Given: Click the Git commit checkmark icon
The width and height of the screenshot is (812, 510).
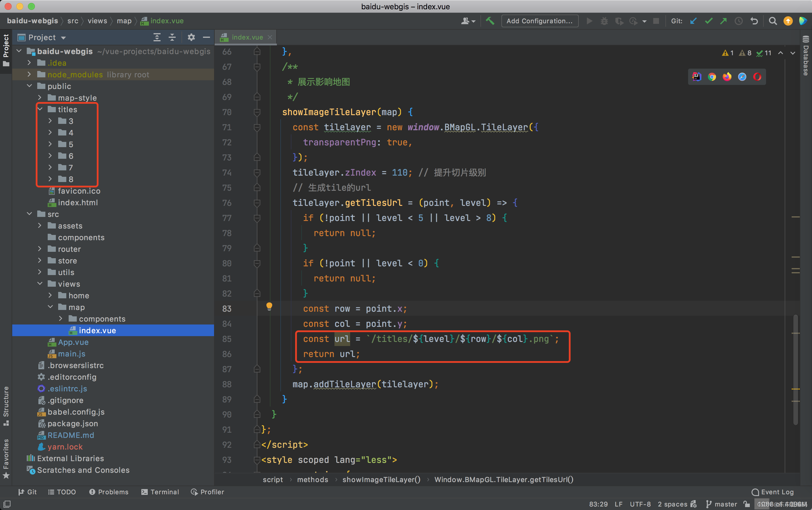Looking at the screenshot, I should point(708,21).
